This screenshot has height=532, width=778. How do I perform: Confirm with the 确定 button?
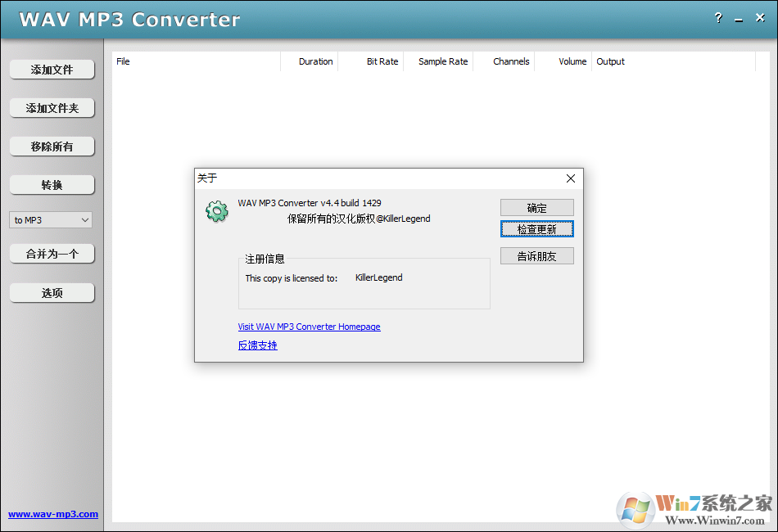(537, 208)
